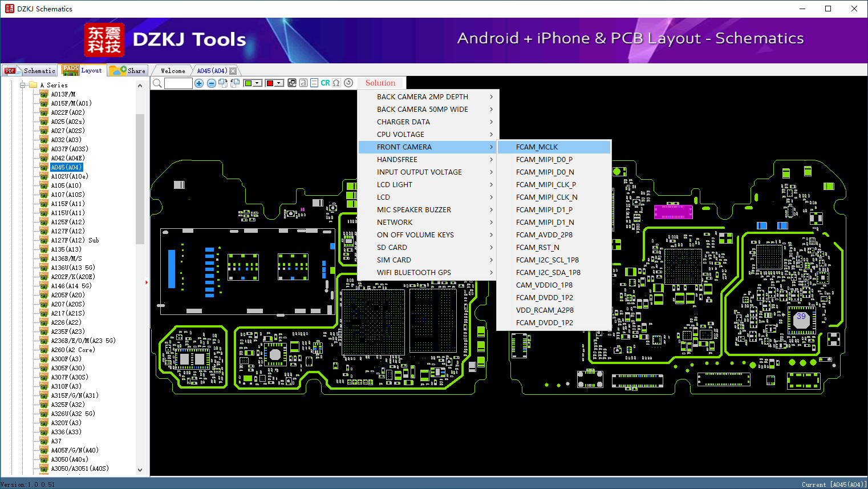This screenshot has height=489, width=868.
Task: Switch to the Layout tab
Action: (83, 70)
